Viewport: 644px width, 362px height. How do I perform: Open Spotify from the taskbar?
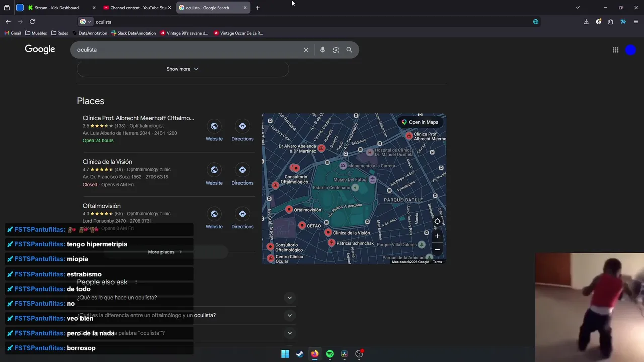(330, 354)
